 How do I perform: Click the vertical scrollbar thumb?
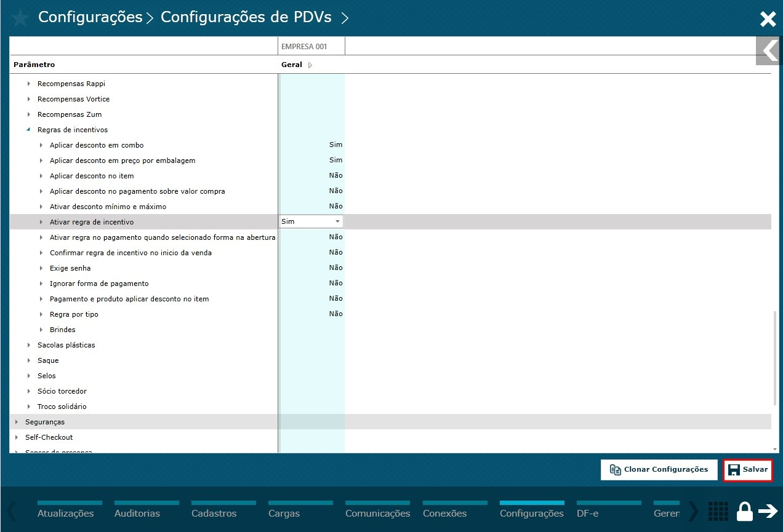(775, 358)
